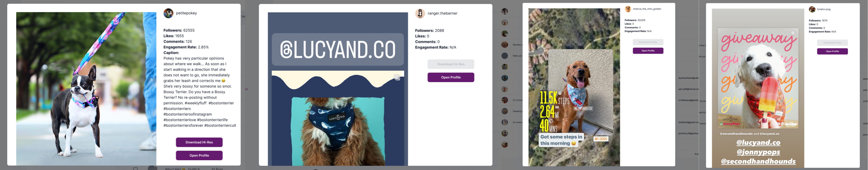Viewport: 868px width, 170px height.
Task: Click the first avatar in background list
Action: coord(504,11)
